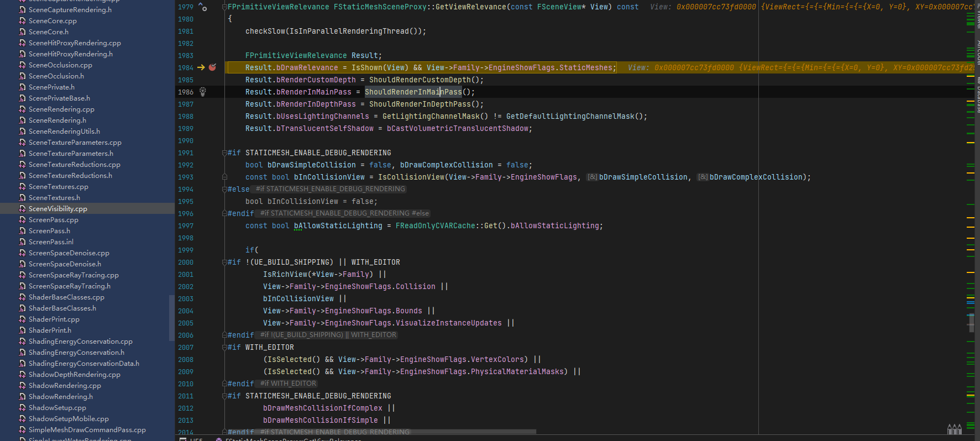Select SceneTextureReductions.h in the file tree
This screenshot has width=980, height=441.
click(x=70, y=176)
